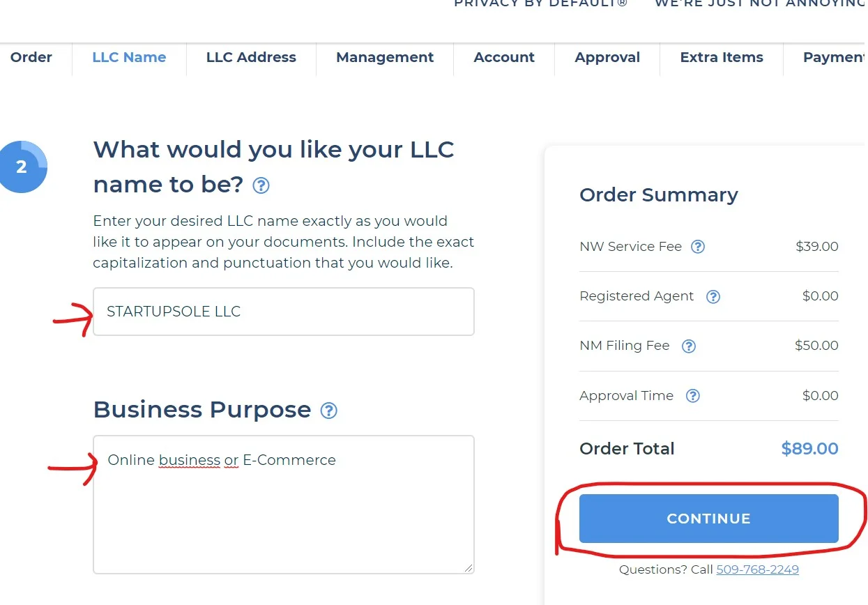This screenshot has width=868, height=605.
Task: Grab the Business Purpose textarea resize handle
Action: [x=469, y=568]
